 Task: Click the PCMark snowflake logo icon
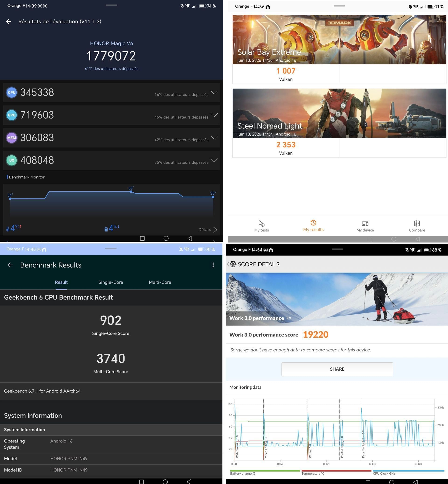[x=233, y=264]
